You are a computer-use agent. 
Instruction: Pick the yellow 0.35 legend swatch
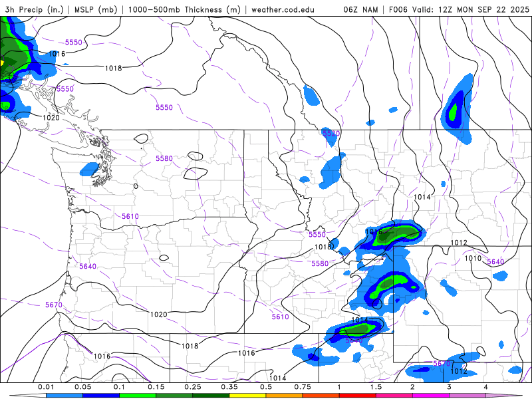click(247, 396)
